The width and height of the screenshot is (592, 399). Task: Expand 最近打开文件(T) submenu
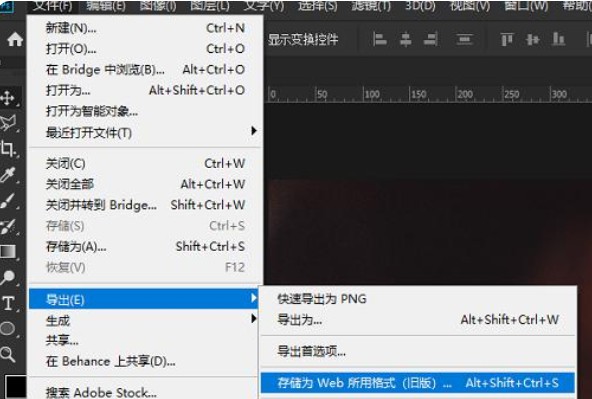pos(145,132)
